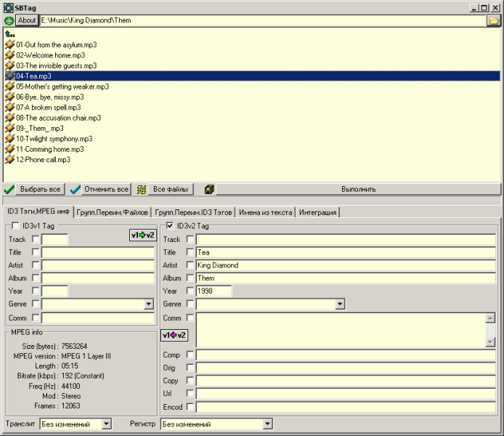Click comment box scrollbar up arrow
Image resolution: width=504 pixels, height=436 pixels.
click(x=490, y=318)
